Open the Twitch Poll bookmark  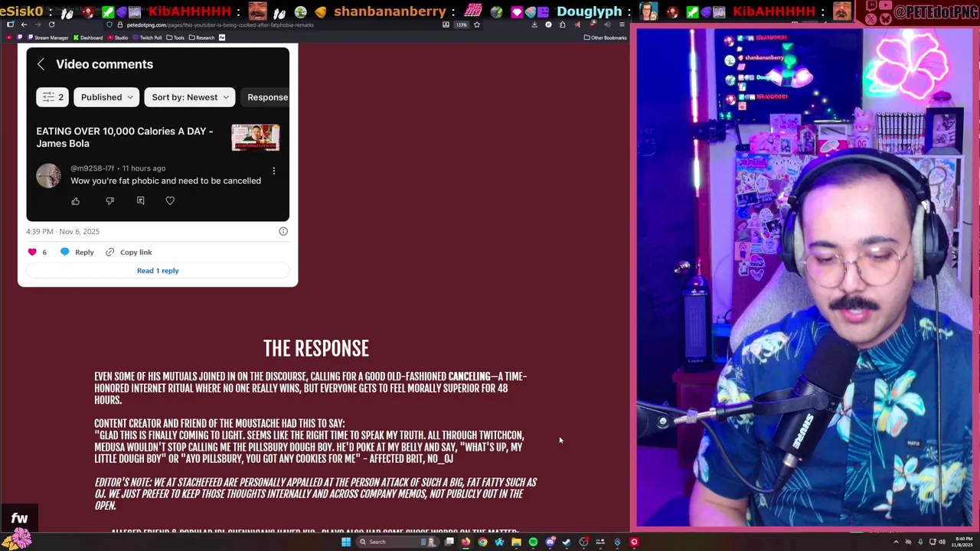tap(147, 37)
